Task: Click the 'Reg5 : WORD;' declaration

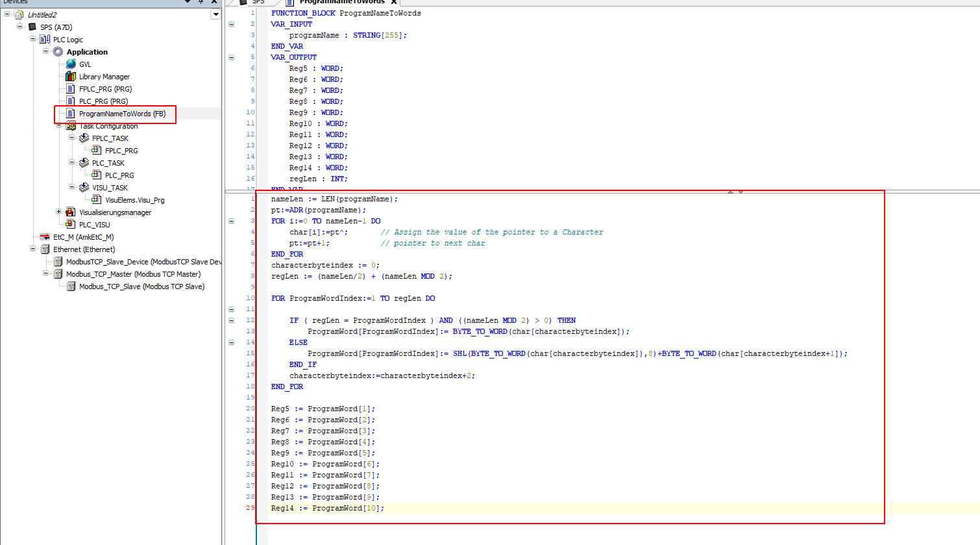Action: tap(316, 68)
